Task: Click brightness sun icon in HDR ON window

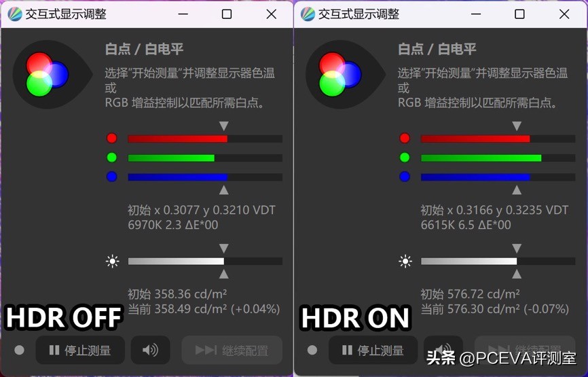Action: pyautogui.click(x=405, y=261)
